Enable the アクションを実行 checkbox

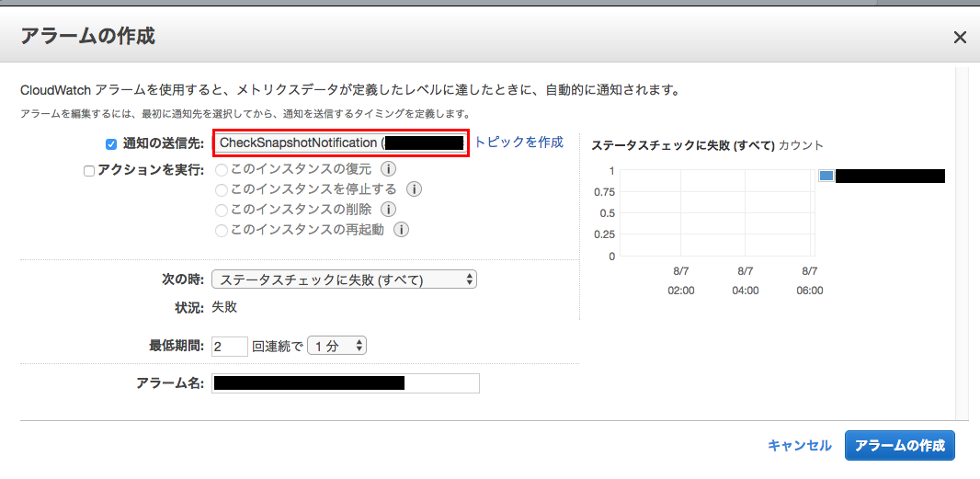pyautogui.click(x=89, y=170)
